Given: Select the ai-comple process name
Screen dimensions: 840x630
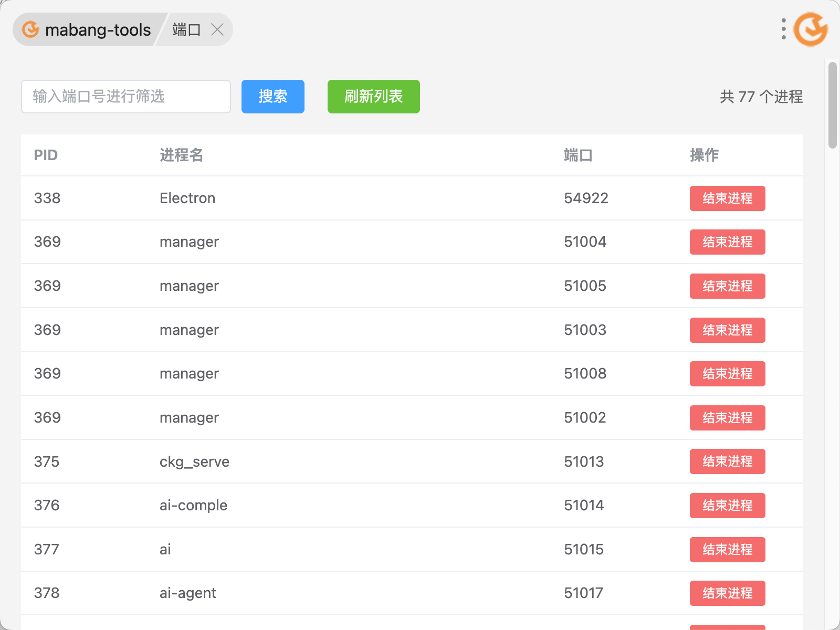Looking at the screenshot, I should [193, 505].
